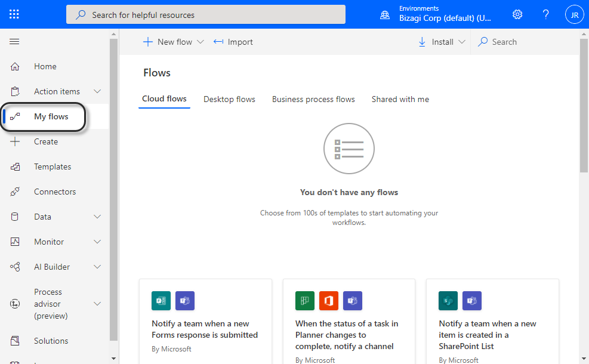Open the Shared with me tab
The width and height of the screenshot is (589, 364).
coord(400,99)
